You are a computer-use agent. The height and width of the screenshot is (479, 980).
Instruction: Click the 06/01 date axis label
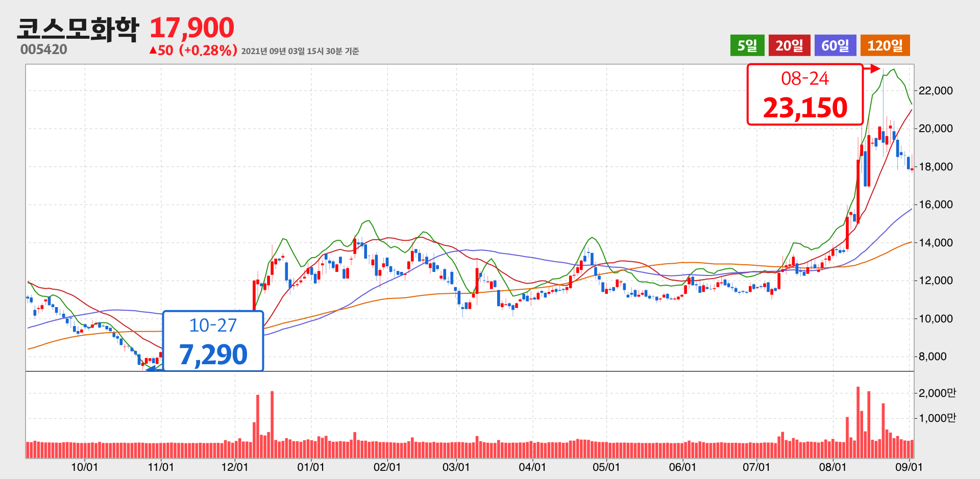coord(682,467)
